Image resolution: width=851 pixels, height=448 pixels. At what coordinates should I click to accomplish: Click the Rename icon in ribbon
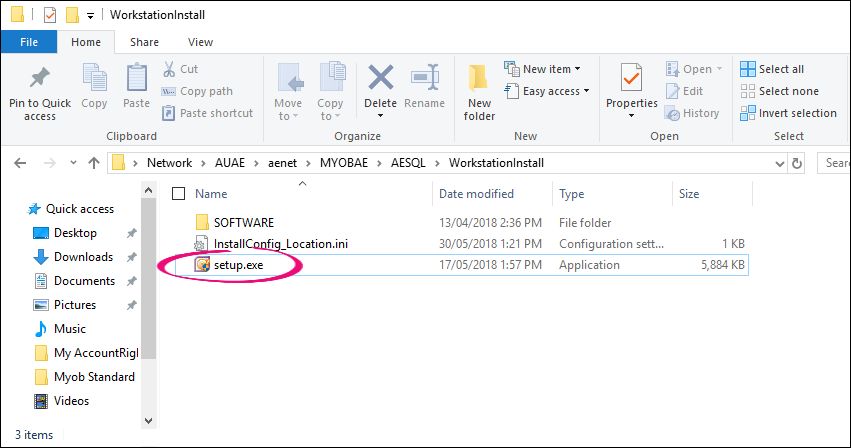(x=425, y=79)
